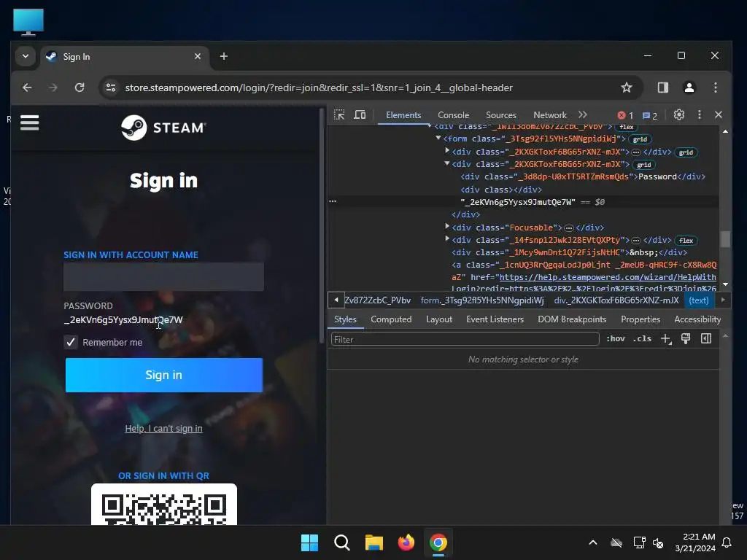Click the grid badge on form element
The height and width of the screenshot is (560, 747).
pos(640,139)
